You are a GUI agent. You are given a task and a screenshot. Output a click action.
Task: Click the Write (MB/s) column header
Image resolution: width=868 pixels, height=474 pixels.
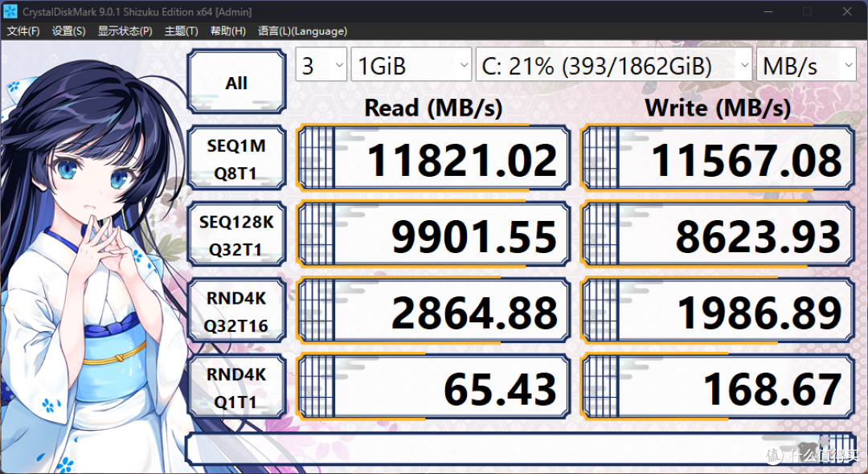tap(718, 108)
